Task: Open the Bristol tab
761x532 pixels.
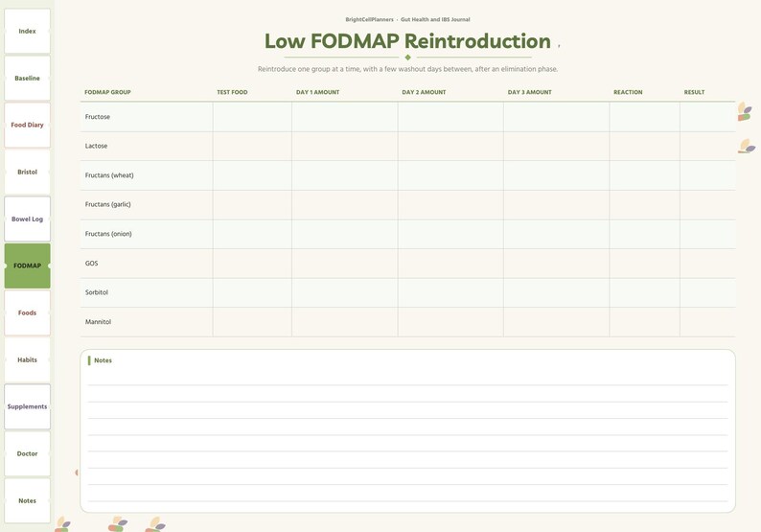Action: coord(27,172)
